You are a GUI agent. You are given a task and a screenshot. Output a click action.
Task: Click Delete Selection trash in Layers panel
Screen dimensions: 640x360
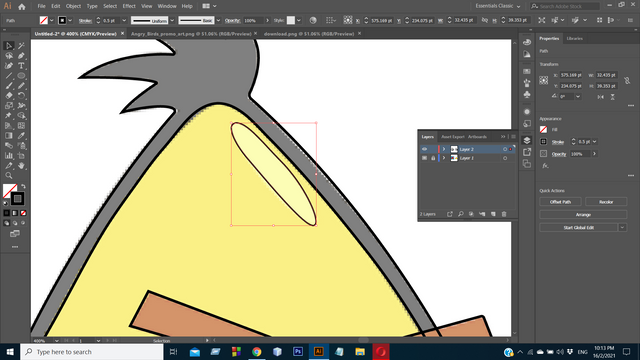(x=504, y=214)
